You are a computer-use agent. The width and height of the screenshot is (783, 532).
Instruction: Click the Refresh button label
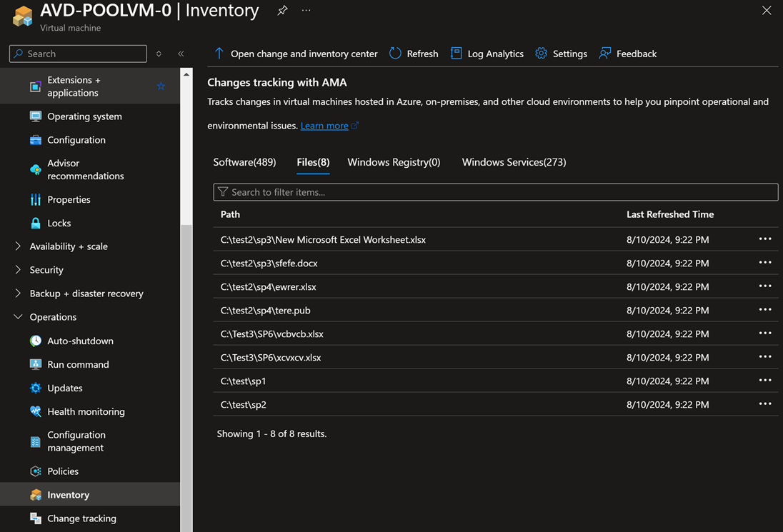[422, 54]
